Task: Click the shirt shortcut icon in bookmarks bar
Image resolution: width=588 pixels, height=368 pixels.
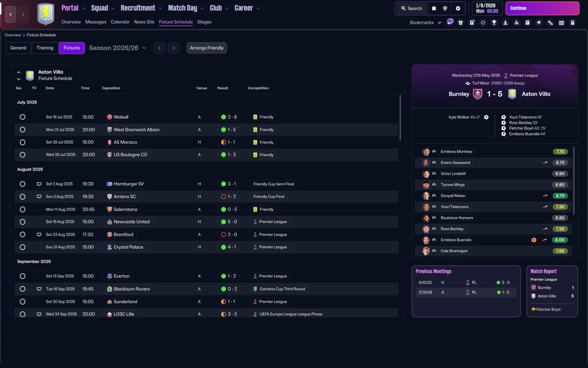Action: click(x=461, y=23)
